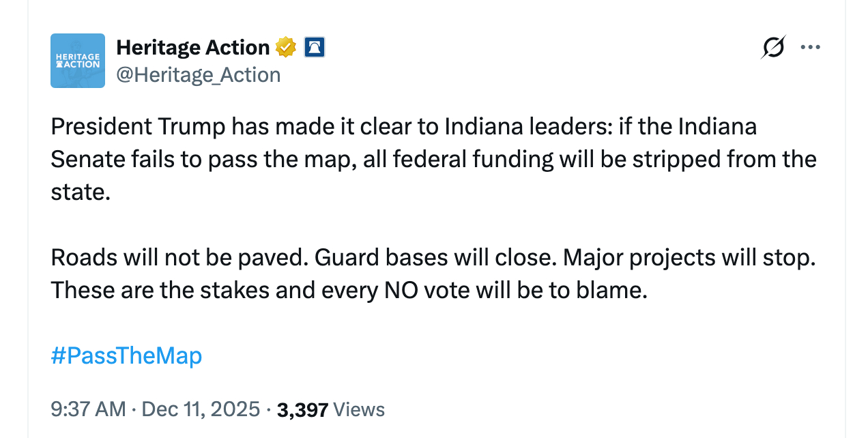Viewport: 868px width, 438px height.
Task: Click the "Roads will not be paved" sentence
Action: 177,259
